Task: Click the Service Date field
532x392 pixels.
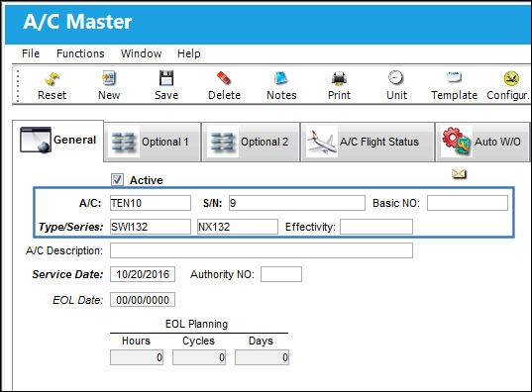Action: click(143, 274)
